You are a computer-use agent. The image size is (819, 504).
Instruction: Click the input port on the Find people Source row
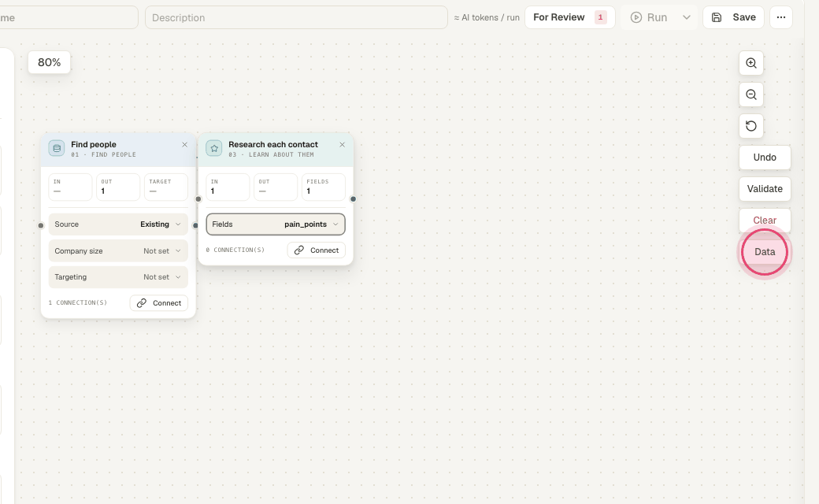pos(41,226)
